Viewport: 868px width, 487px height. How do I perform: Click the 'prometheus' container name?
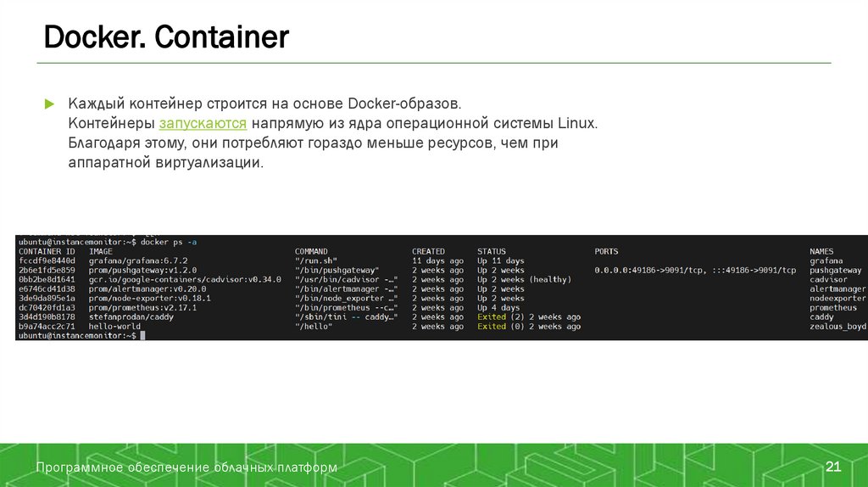click(833, 307)
